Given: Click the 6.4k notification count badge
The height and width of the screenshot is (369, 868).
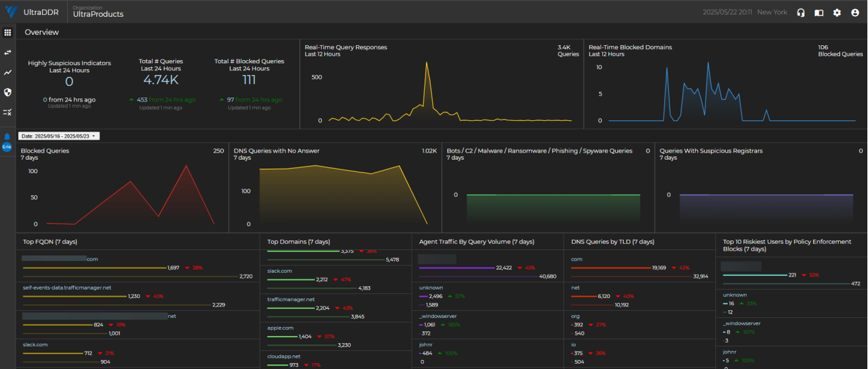Looking at the screenshot, I should (x=8, y=147).
